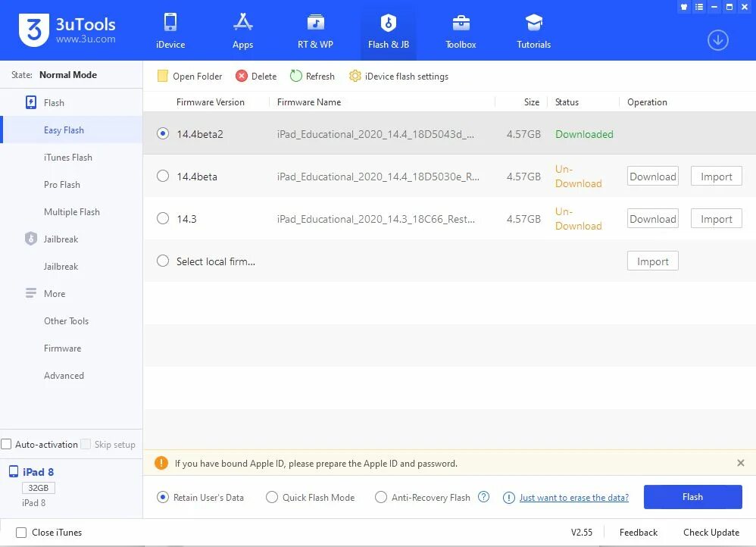The height and width of the screenshot is (547, 756).
Task: Download the 14.3 firmware
Action: [653, 219]
